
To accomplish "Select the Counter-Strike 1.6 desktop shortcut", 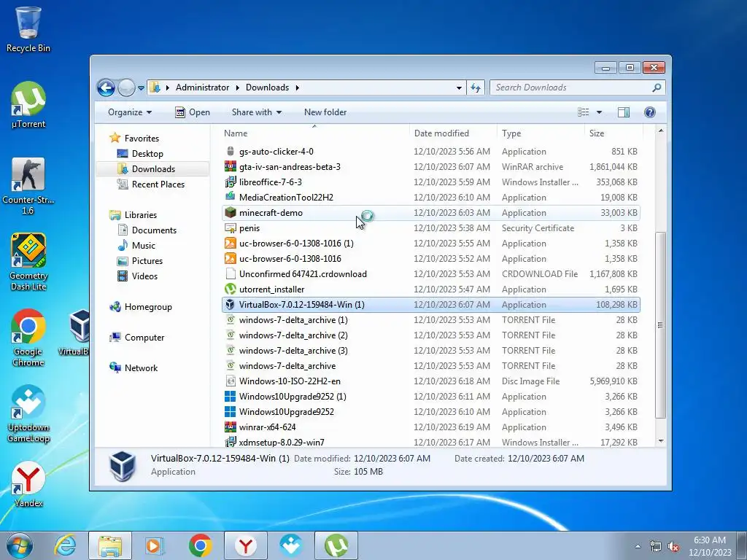I will click(x=28, y=186).
